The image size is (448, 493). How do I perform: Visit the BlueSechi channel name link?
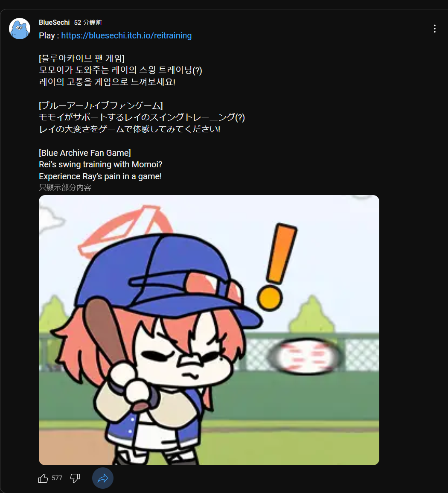(x=54, y=22)
